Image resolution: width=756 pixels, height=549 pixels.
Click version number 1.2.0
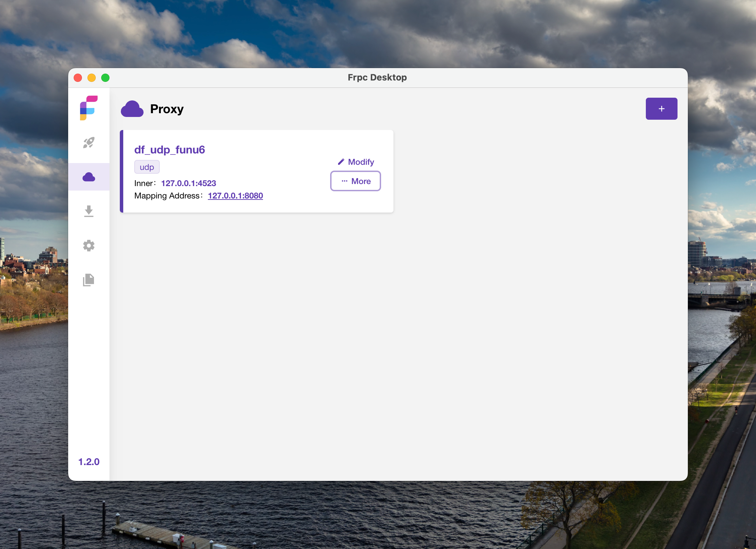(x=88, y=462)
